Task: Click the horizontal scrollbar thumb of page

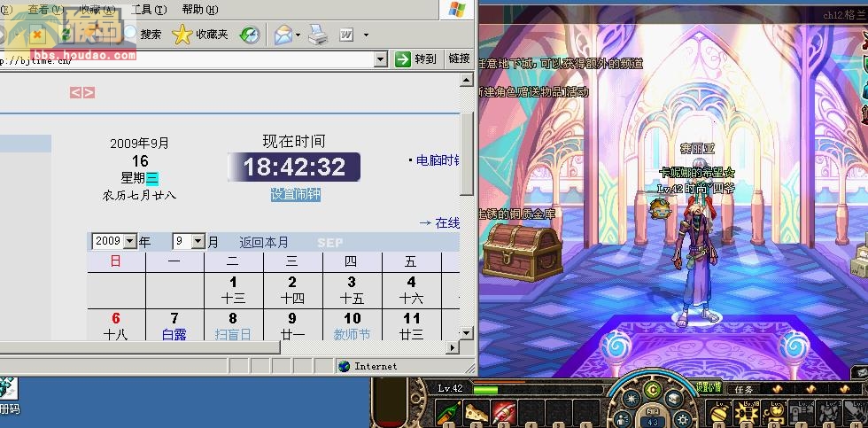Action: (140, 347)
